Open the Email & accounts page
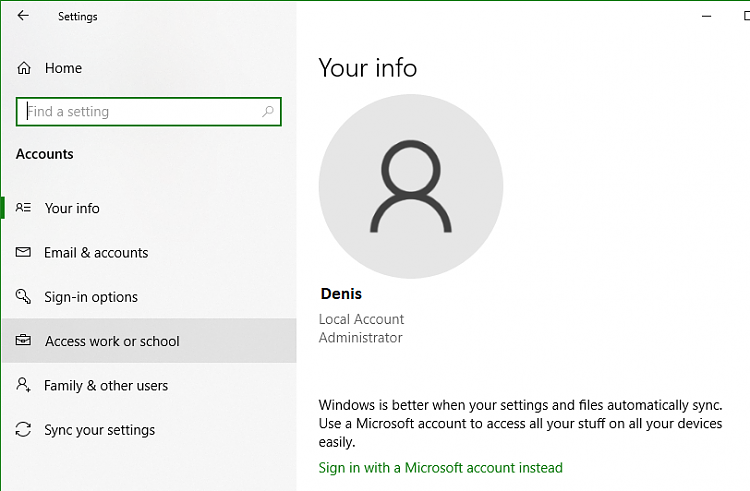The image size is (750, 491). click(96, 253)
